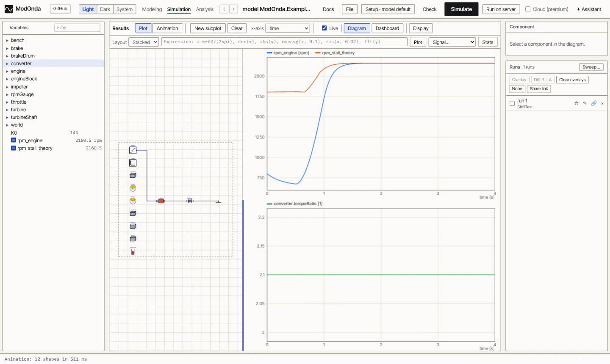The width and height of the screenshot is (610, 364).
Task: Toggle rpm_engine plot variable
Action: point(14,141)
